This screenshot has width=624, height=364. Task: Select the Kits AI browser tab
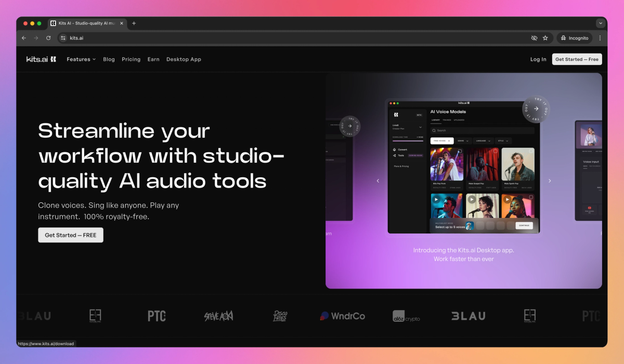click(87, 23)
